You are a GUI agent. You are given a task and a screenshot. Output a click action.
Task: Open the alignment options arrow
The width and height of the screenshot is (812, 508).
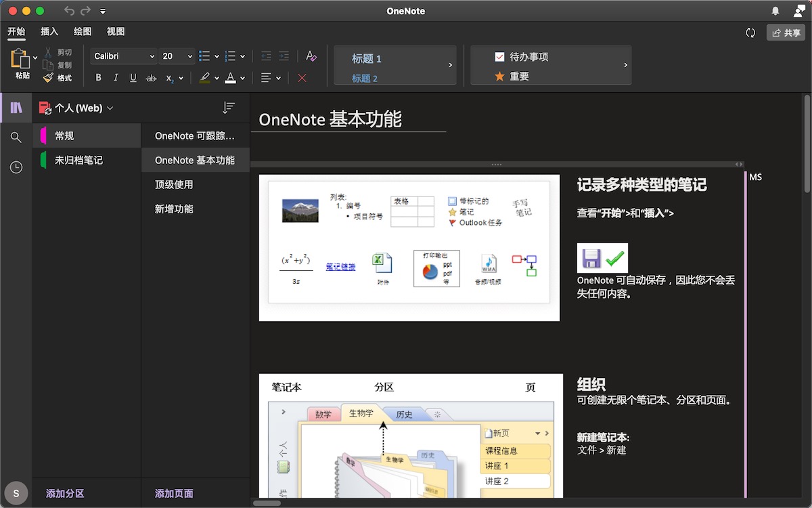278,79
